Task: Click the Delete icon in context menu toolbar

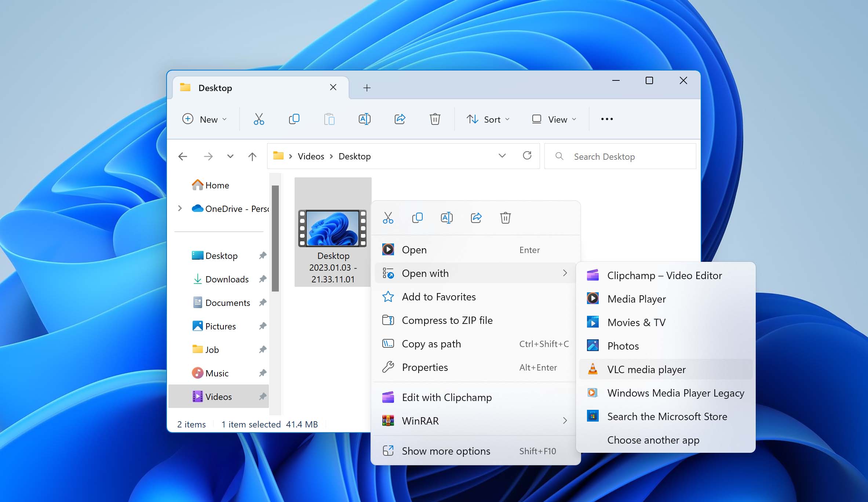Action: pos(505,217)
